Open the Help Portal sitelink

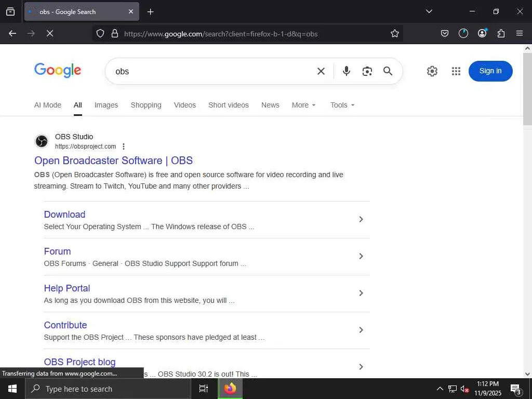[67, 288]
